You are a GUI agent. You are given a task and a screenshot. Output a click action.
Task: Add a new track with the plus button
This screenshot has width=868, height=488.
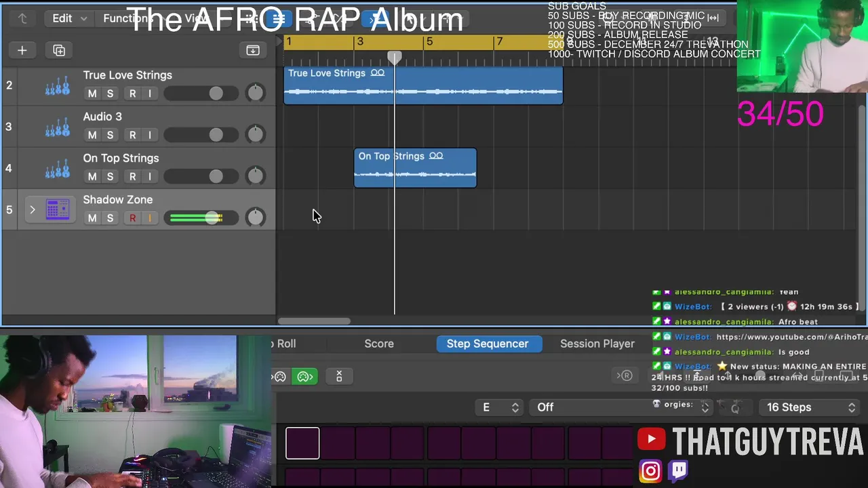pos(22,50)
